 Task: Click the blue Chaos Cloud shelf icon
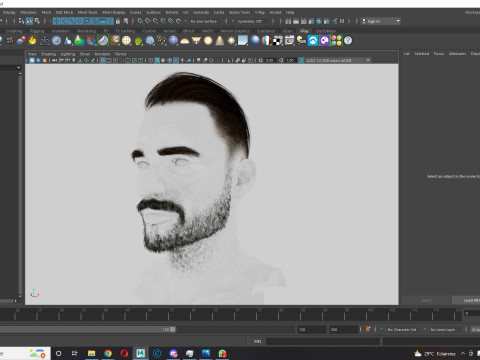point(313,41)
